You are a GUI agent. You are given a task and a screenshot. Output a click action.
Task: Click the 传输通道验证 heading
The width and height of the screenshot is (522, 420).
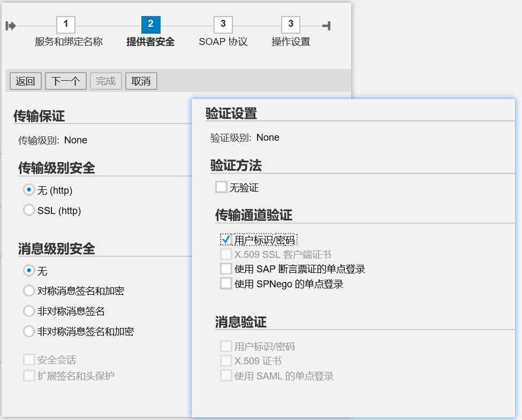(254, 215)
